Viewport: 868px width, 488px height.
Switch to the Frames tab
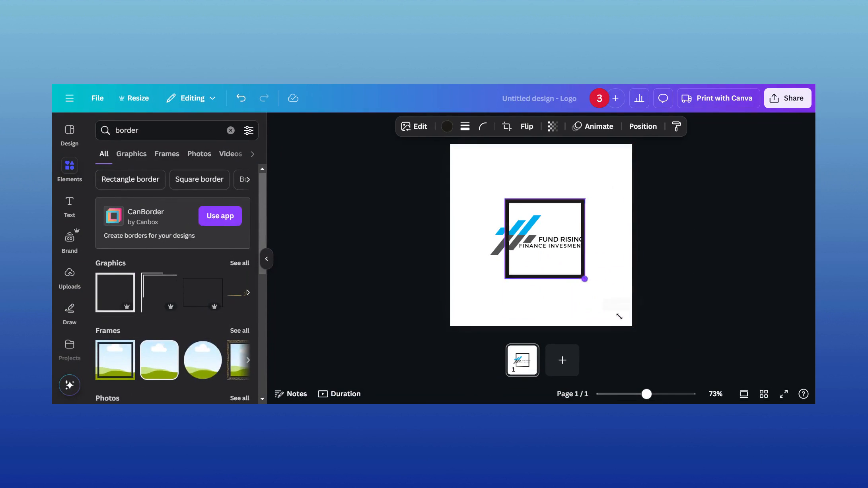167,154
